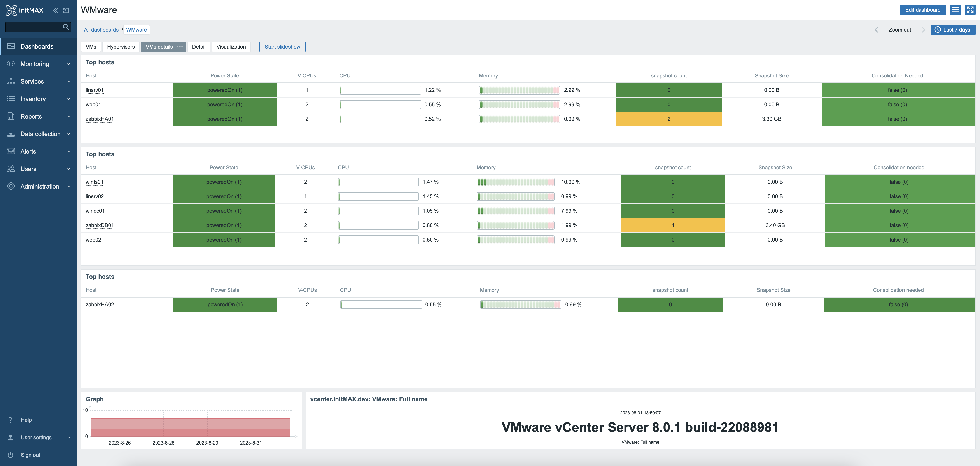Expand the Inventory menu chevron

point(69,99)
